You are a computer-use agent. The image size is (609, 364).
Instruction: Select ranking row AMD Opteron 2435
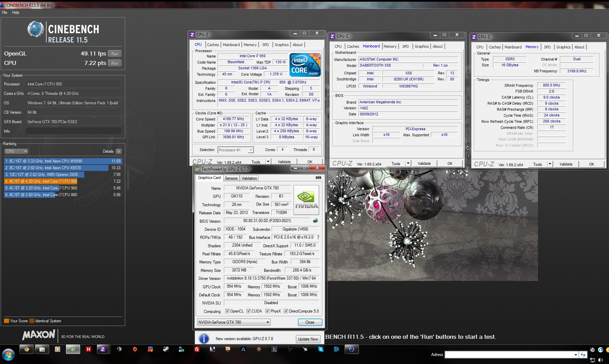click(63, 175)
